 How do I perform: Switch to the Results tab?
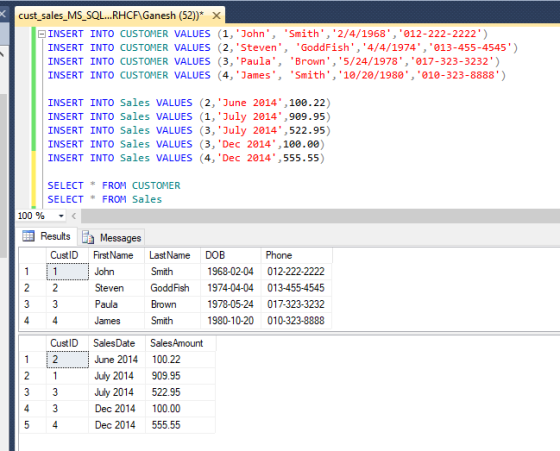46,236
